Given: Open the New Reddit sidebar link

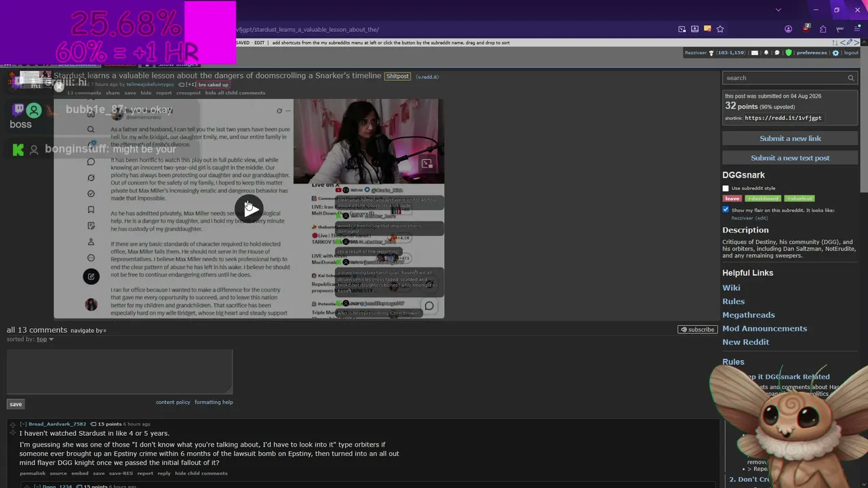Looking at the screenshot, I should (745, 342).
